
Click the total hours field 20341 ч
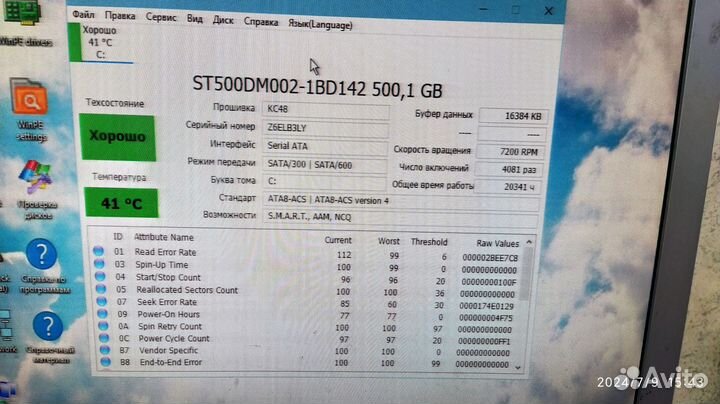click(x=508, y=187)
